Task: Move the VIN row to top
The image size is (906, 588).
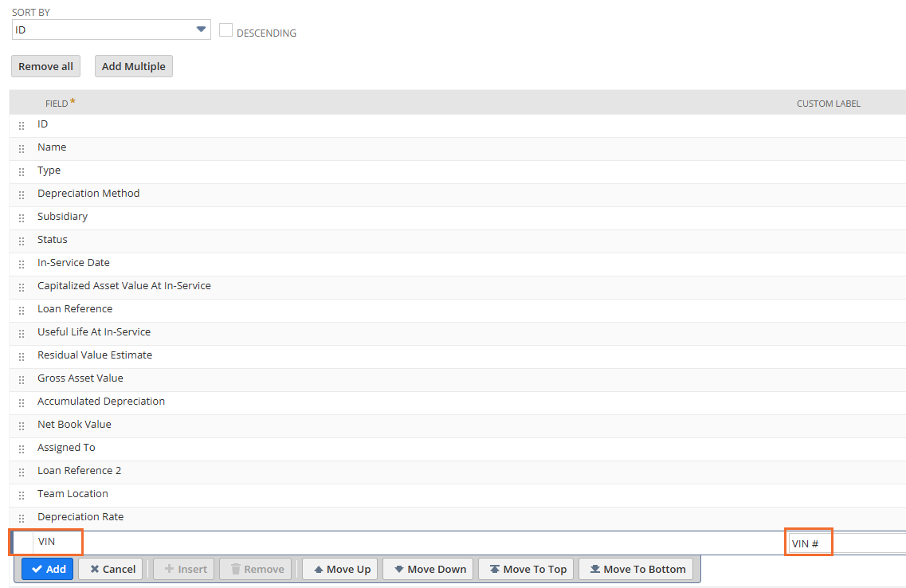Action: [527, 569]
